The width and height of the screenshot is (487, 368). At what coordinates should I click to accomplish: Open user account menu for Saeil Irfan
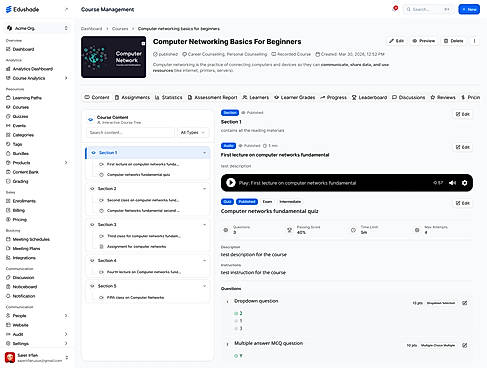click(x=37, y=358)
